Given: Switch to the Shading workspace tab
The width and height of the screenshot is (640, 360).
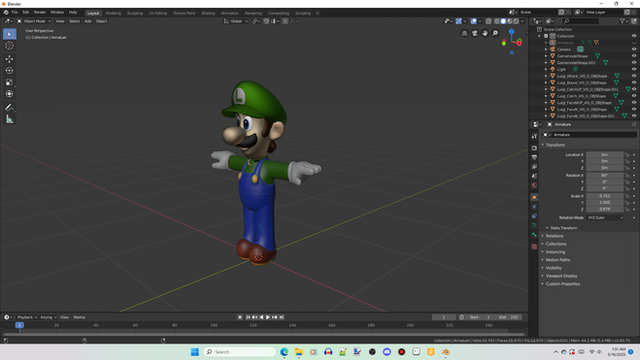Looking at the screenshot, I should 208,13.
